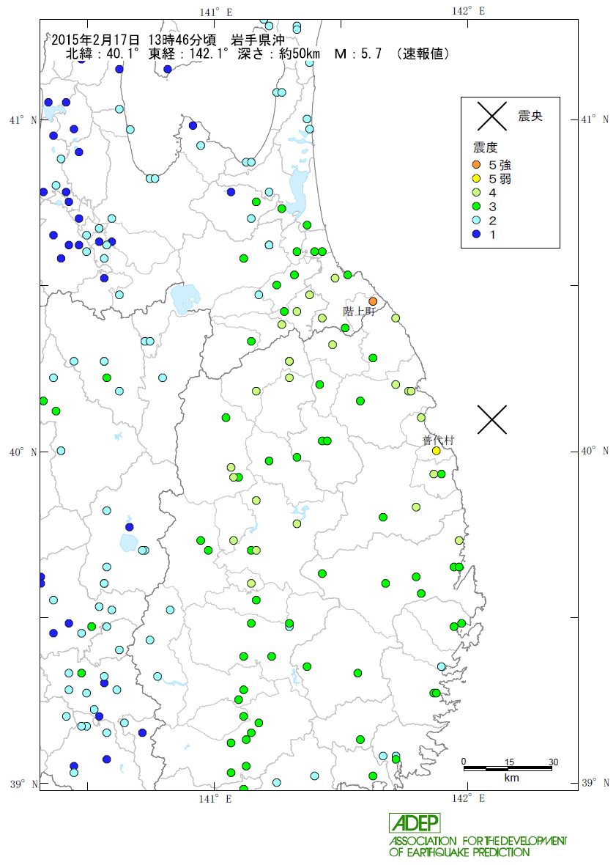Click the 震度 legend heading
Screen dimensions: 616x865
click(x=486, y=147)
